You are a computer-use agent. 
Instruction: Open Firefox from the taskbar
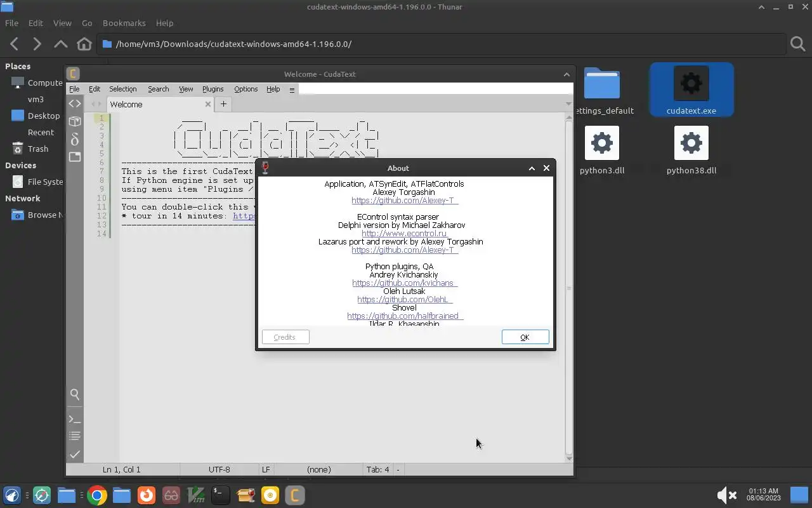click(x=147, y=495)
